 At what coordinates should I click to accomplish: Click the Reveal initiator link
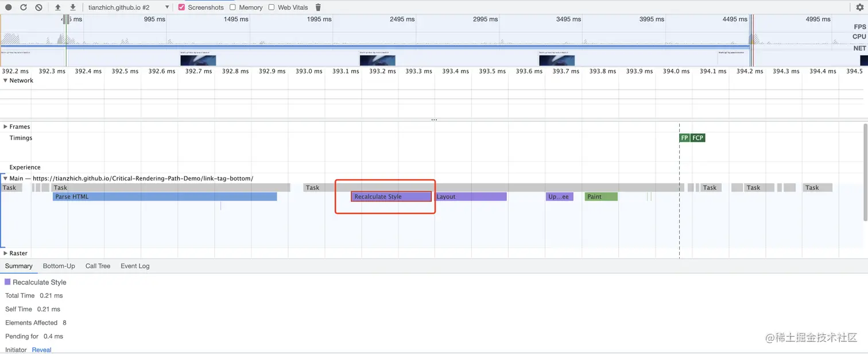coord(41,349)
